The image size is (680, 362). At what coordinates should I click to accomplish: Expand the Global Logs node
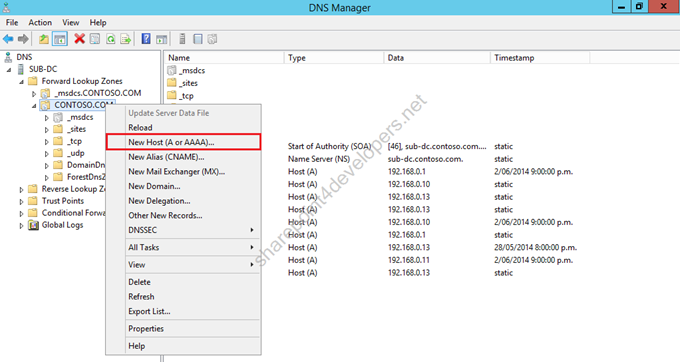21,225
